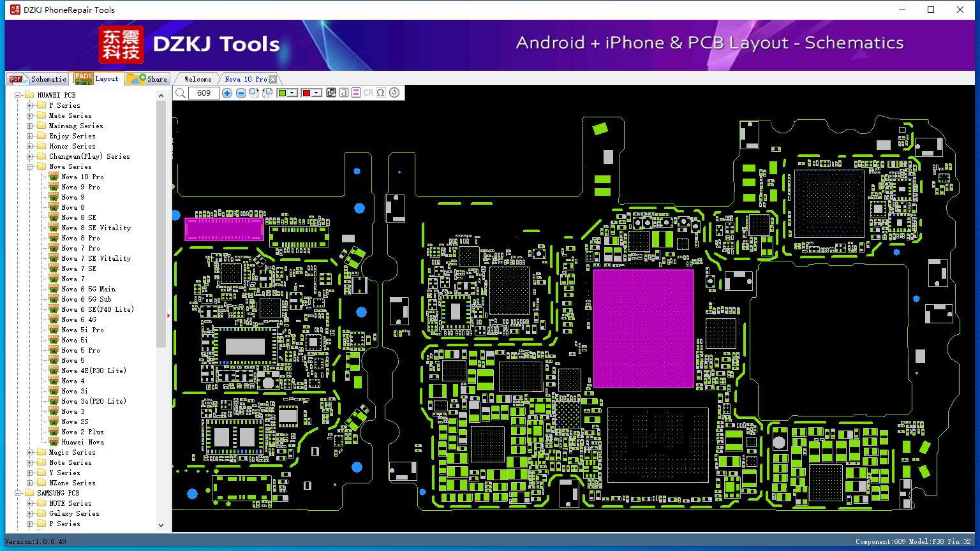Open the Share tab
Viewport: 980px width, 551px height.
tap(147, 79)
